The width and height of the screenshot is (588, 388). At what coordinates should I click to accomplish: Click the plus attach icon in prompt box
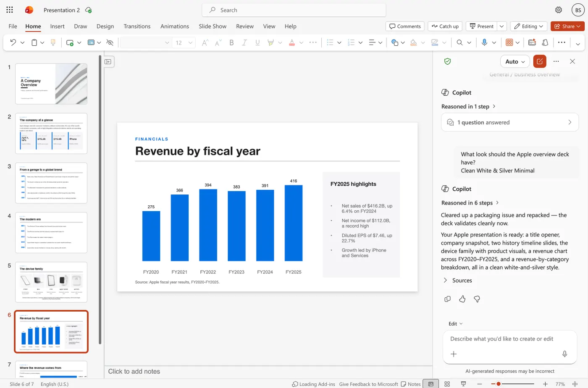[x=454, y=354]
